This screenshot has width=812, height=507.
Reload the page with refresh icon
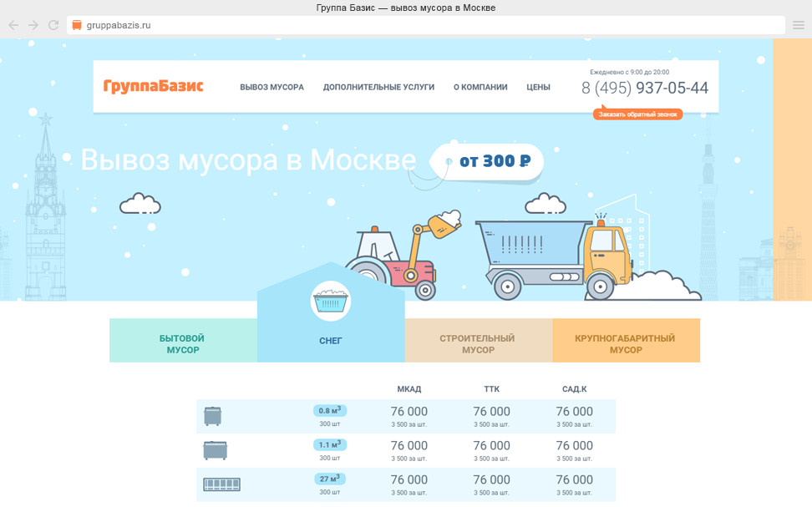(53, 25)
